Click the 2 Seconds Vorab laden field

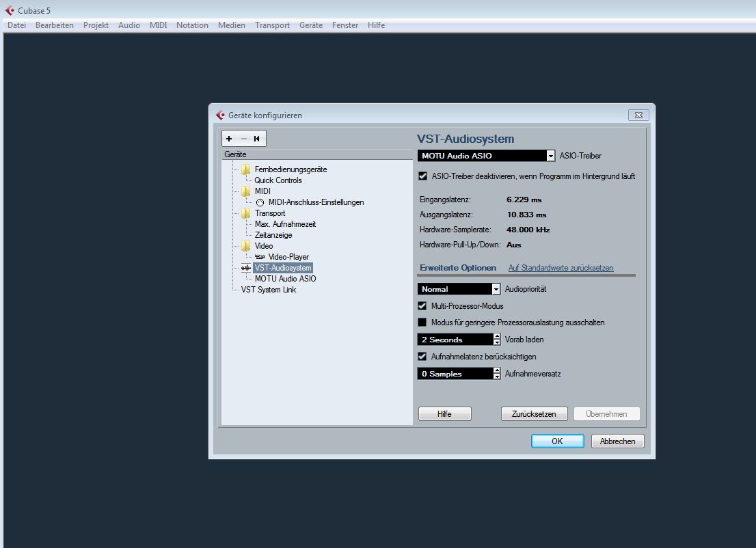(x=455, y=340)
